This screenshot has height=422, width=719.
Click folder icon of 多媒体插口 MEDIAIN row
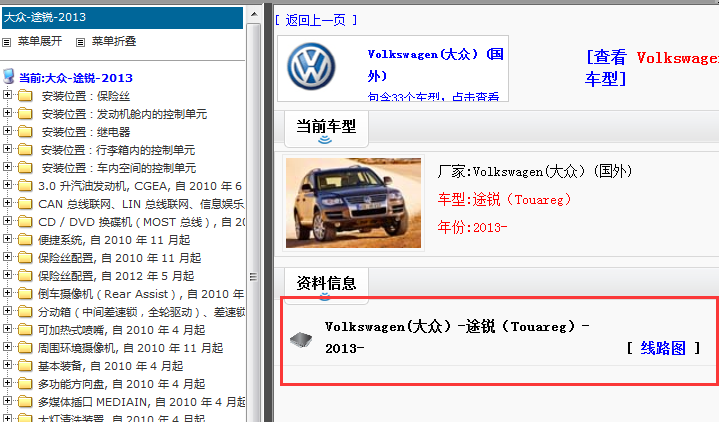pyautogui.click(x=25, y=402)
